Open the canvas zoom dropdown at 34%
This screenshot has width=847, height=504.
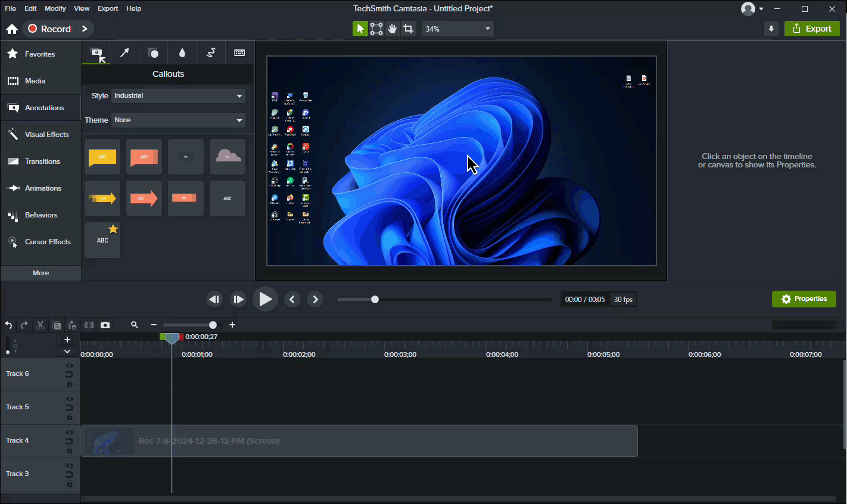(457, 29)
